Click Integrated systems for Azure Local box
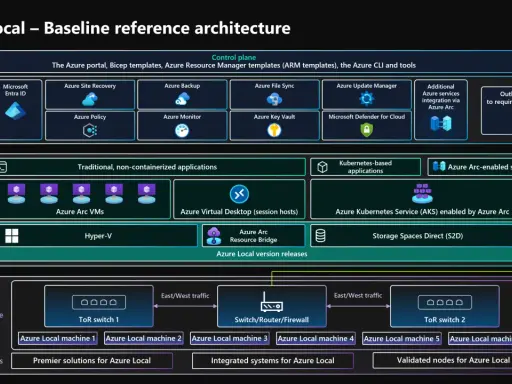512x384 pixels. pyautogui.click(x=273, y=361)
